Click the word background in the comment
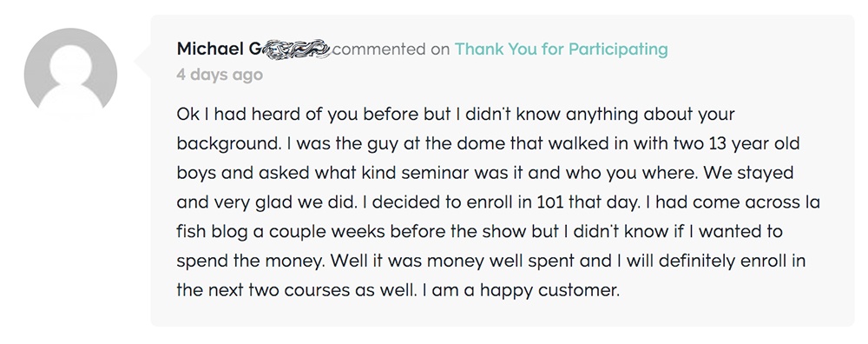 [x=227, y=144]
